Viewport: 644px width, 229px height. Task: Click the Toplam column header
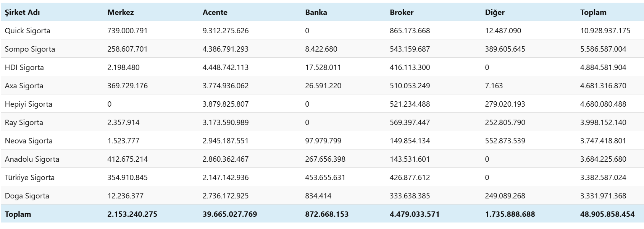(593, 12)
